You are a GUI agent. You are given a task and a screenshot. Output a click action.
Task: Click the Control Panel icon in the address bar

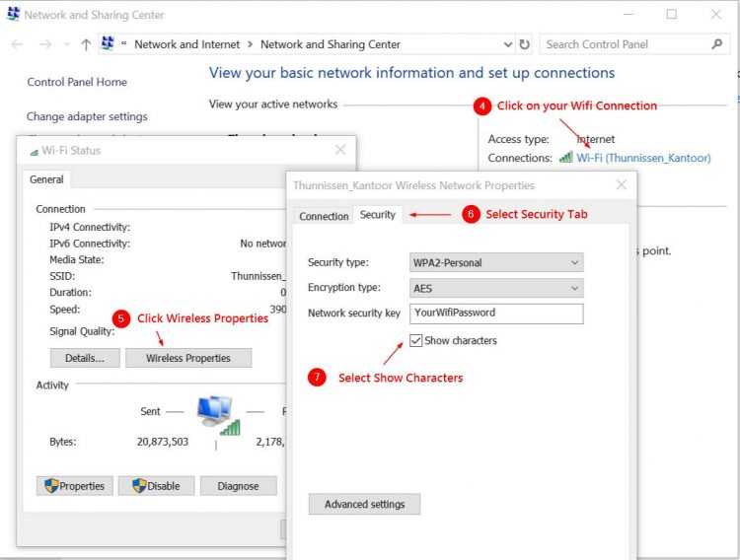tap(109, 43)
